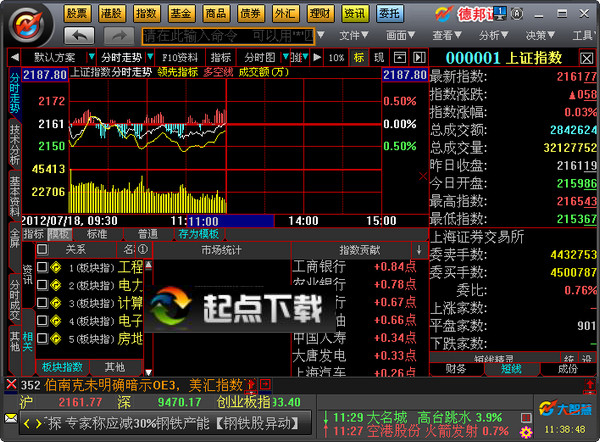This screenshot has height=442, width=600.
Task: Click the blue 11:00 time marker on timeline
Action: (x=230, y=221)
